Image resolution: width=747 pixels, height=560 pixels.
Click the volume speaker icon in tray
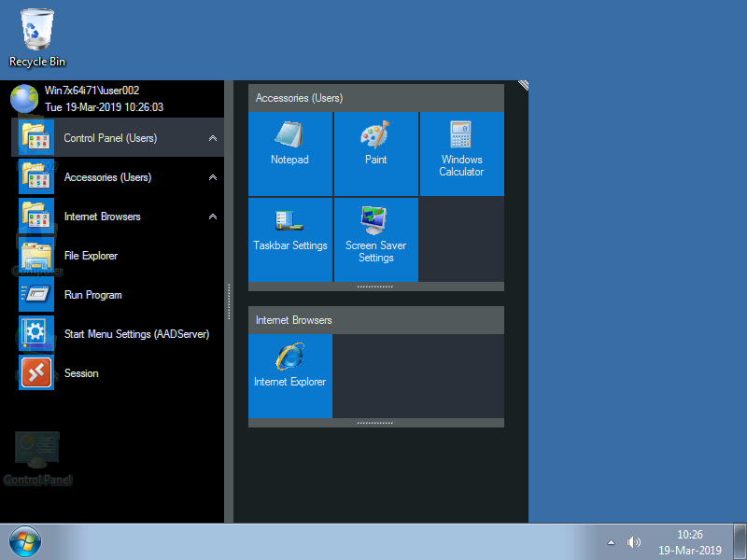pyautogui.click(x=634, y=542)
